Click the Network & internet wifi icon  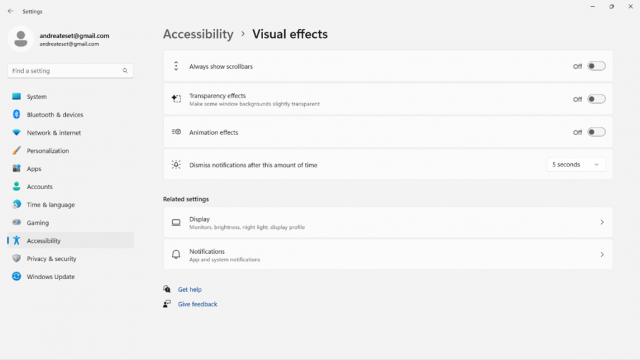(x=16, y=133)
